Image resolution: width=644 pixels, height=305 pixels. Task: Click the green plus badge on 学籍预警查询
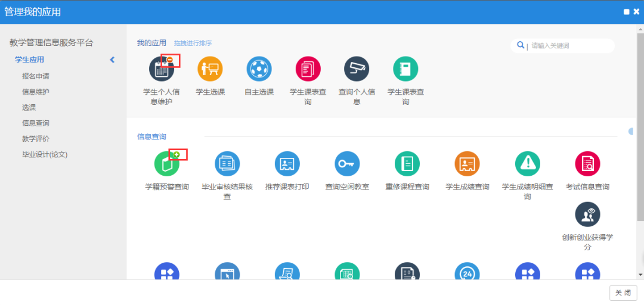[x=177, y=154]
